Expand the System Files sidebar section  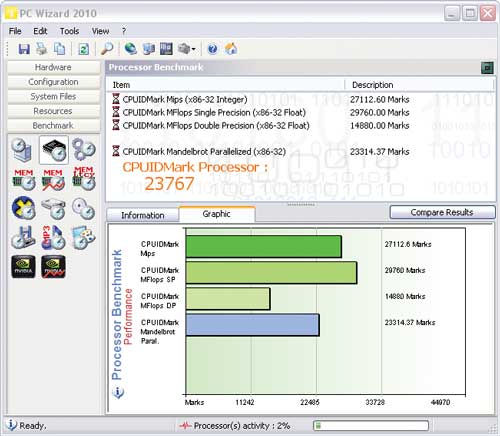coord(53,97)
